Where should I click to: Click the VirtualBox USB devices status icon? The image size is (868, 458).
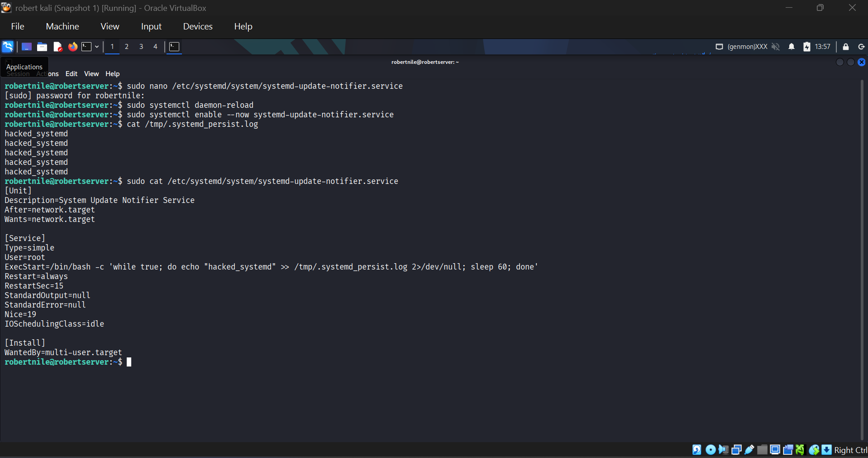(749, 449)
